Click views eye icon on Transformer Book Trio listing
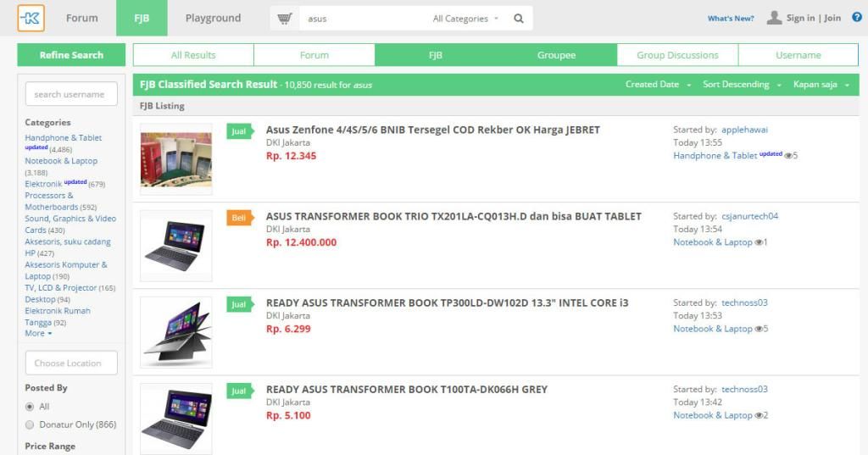 coord(759,241)
